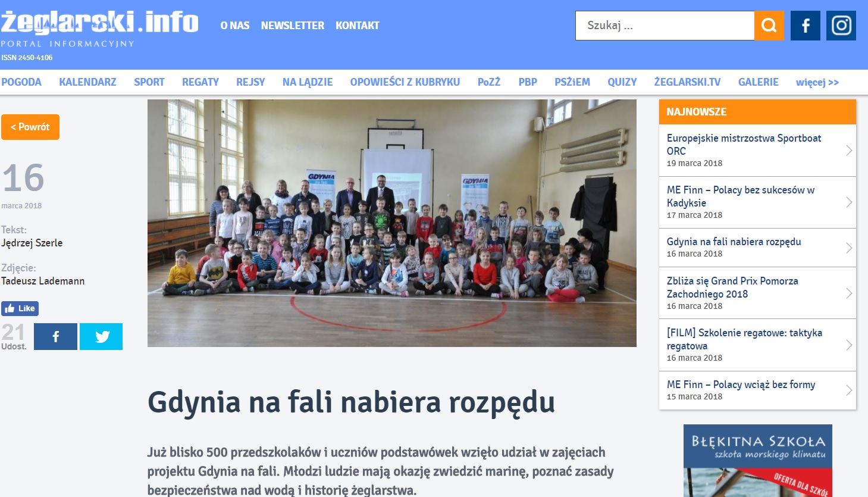
Task: Go to the POGODA section
Action: click(21, 82)
